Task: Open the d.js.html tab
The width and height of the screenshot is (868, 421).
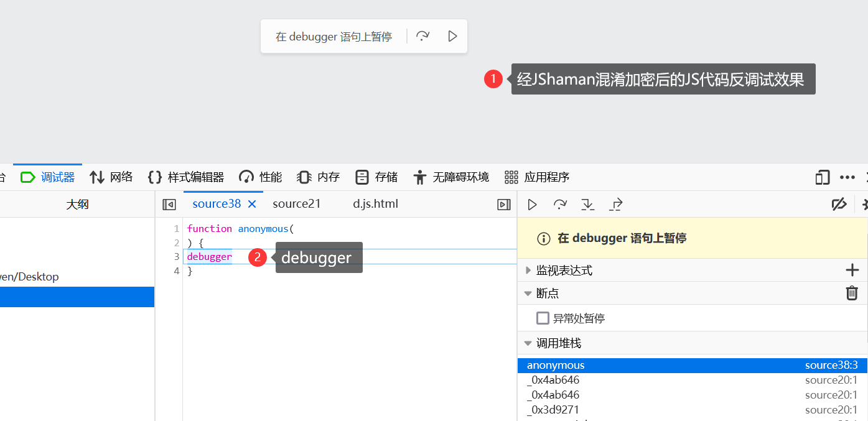Action: (x=375, y=204)
